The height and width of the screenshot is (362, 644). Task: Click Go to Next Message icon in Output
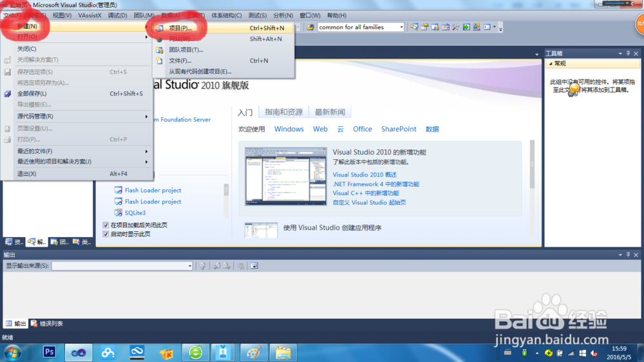(227, 266)
